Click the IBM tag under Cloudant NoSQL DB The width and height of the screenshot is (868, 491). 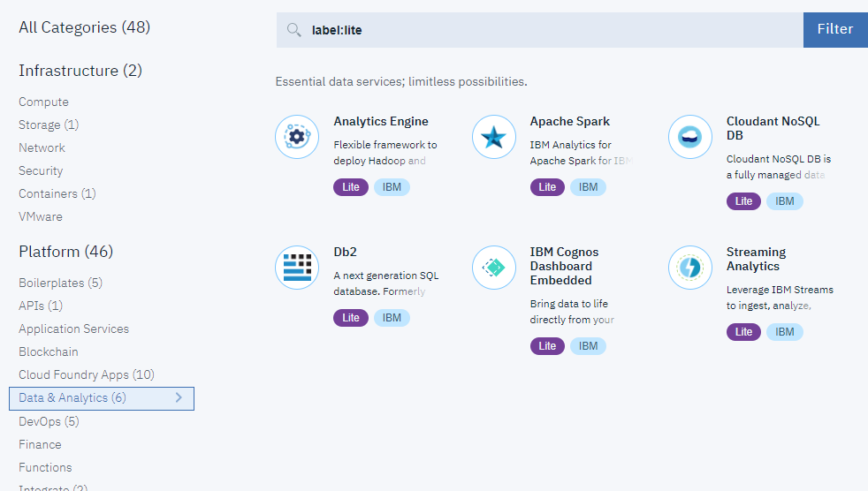(785, 201)
